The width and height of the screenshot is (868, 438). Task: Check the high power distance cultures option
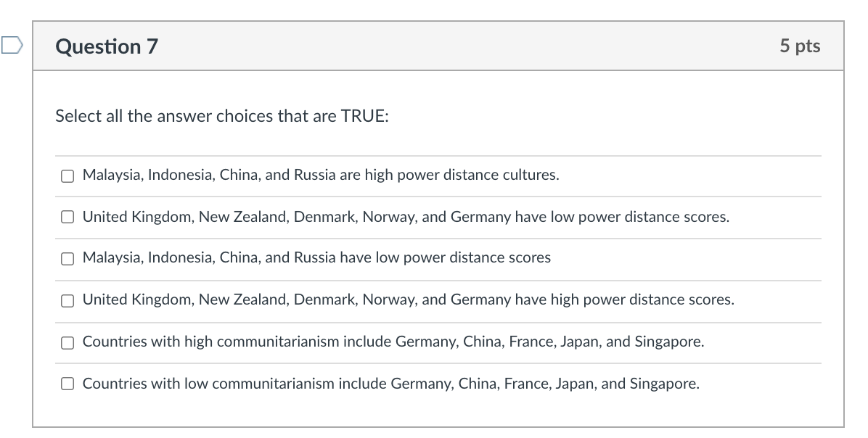pyautogui.click(x=67, y=175)
